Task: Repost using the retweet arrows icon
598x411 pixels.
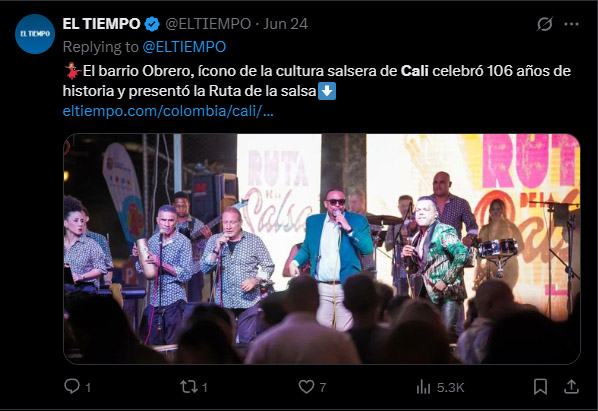Action: [x=189, y=387]
